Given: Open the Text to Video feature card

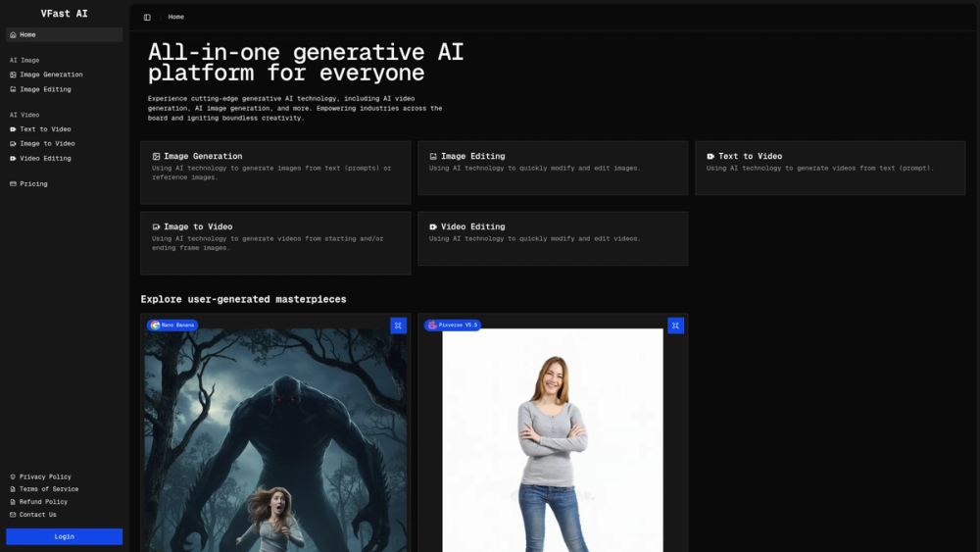Looking at the screenshot, I should [x=830, y=169].
